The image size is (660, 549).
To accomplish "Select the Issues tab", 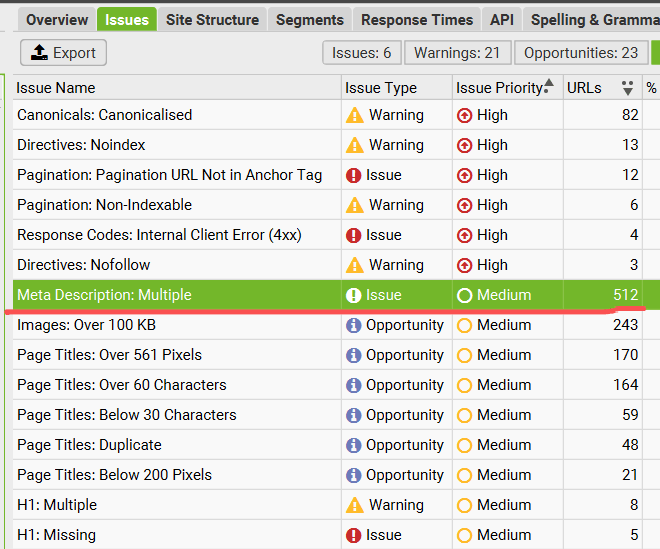I will coord(127,20).
